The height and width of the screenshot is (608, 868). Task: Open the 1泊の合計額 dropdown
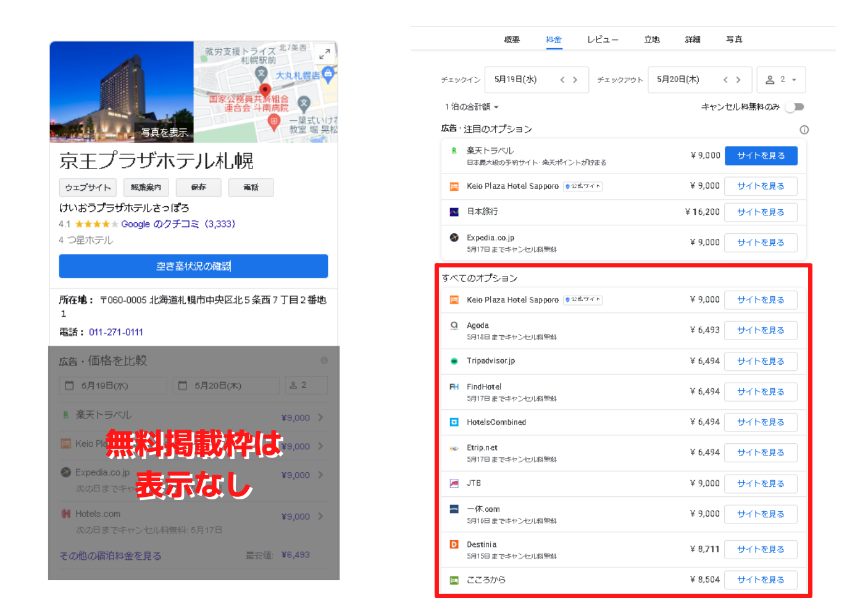pos(472,107)
